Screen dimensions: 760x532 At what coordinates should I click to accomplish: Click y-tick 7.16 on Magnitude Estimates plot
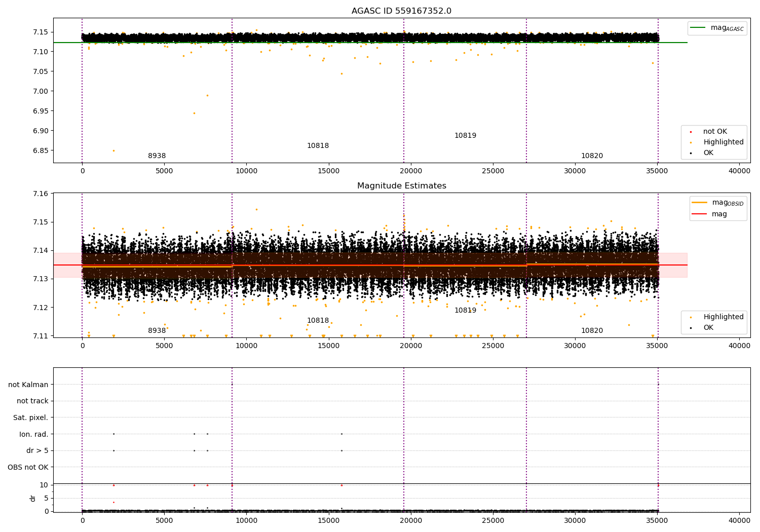[x=40, y=194]
